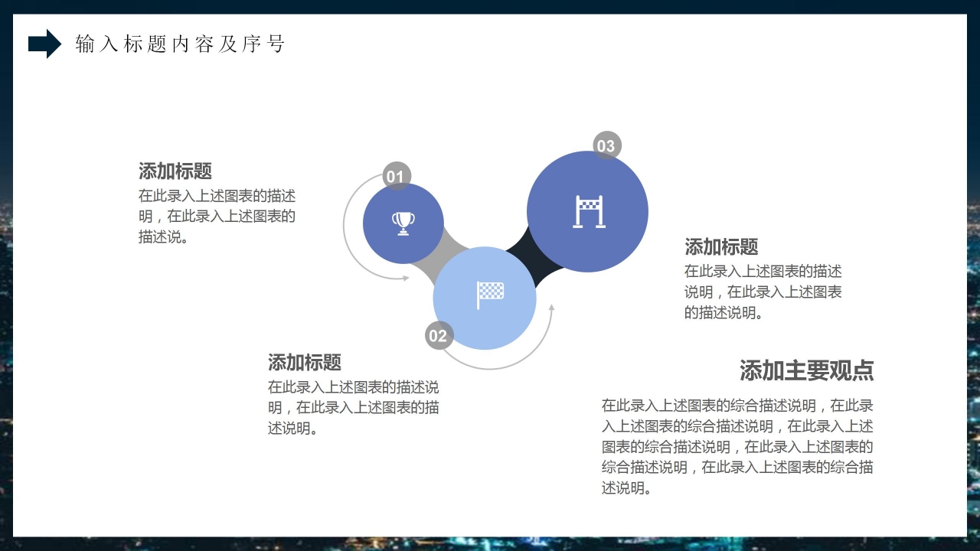This screenshot has height=551, width=980.
Task: Click the gray badge labeled 02
Action: point(438,334)
